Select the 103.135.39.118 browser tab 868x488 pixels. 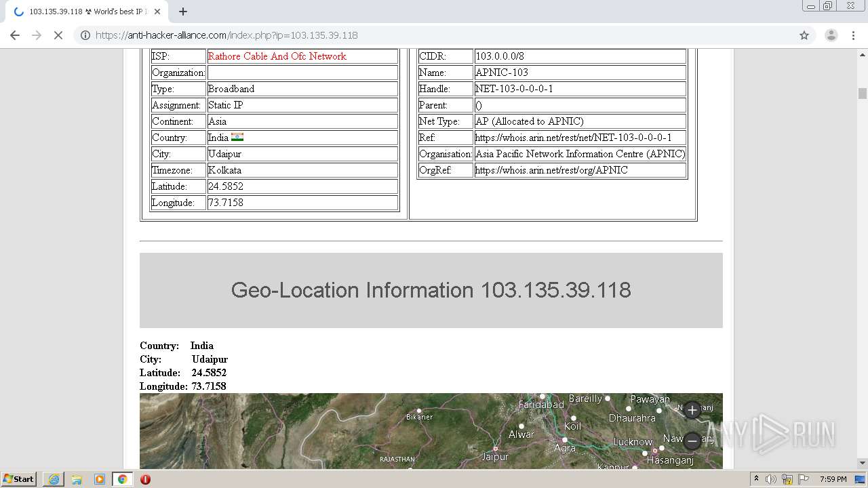(88, 12)
